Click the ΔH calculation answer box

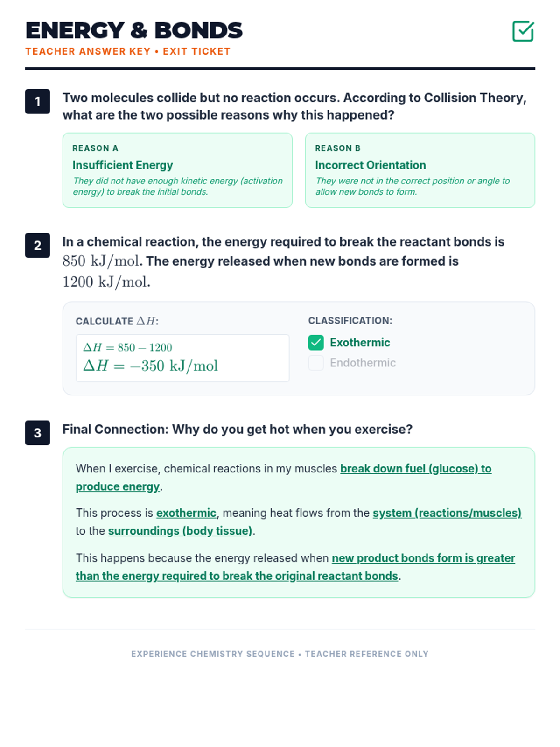click(182, 358)
